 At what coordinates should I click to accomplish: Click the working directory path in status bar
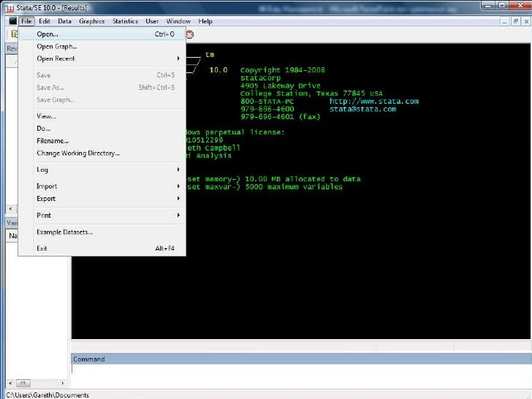[47, 395]
